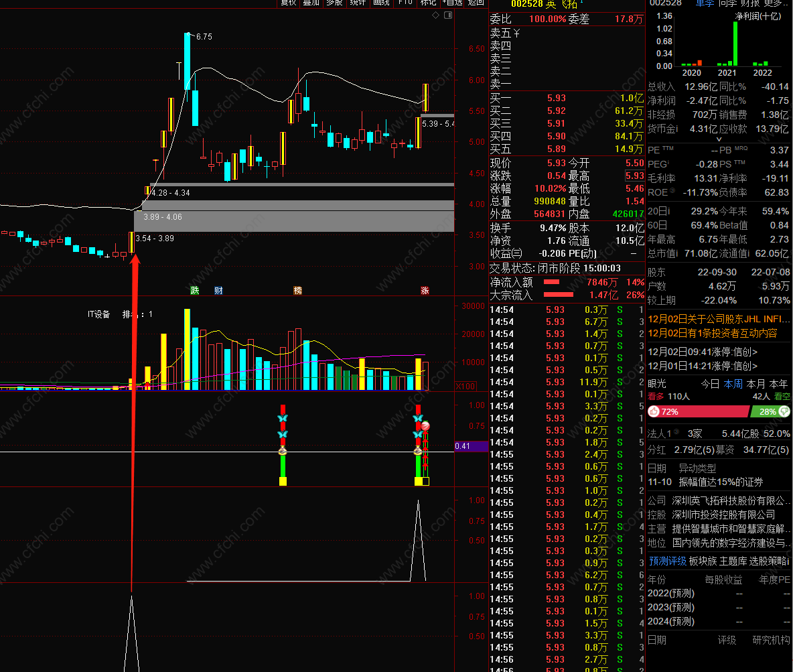This screenshot has width=793, height=672.
Task: Switch to 单季 single-quarter tab
Action: click(x=705, y=3)
